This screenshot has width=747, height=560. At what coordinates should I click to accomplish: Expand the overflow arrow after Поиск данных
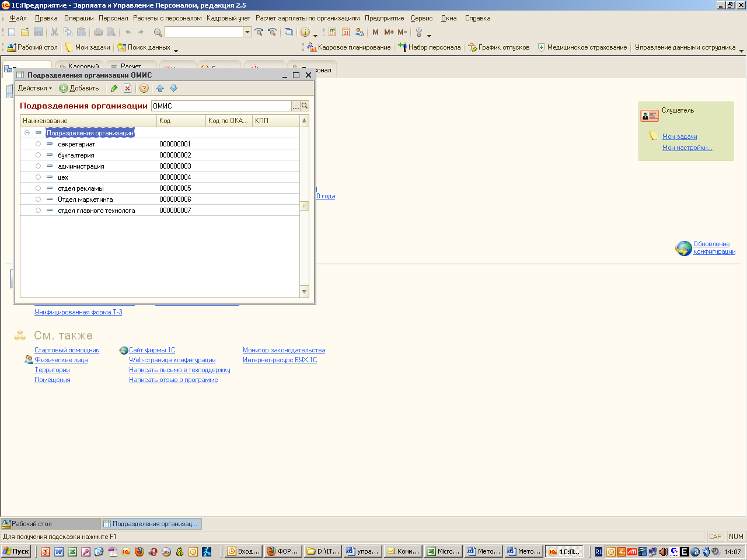tap(176, 51)
